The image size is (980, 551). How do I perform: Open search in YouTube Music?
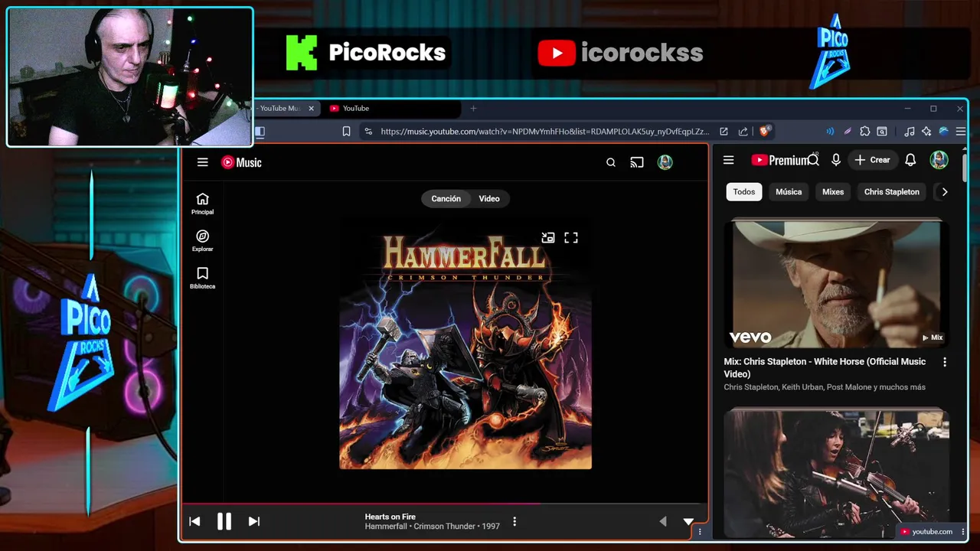611,162
